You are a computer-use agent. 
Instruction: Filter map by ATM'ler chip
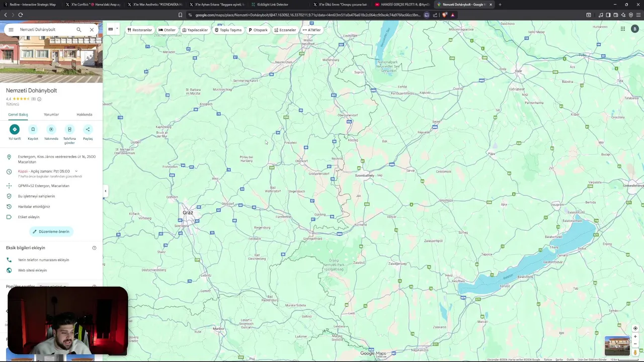[x=311, y=30]
